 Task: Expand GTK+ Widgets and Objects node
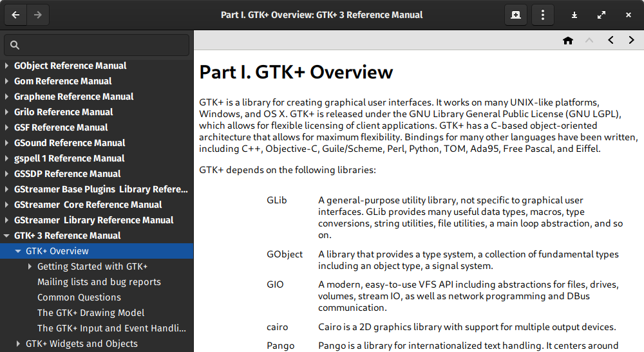[18, 344]
